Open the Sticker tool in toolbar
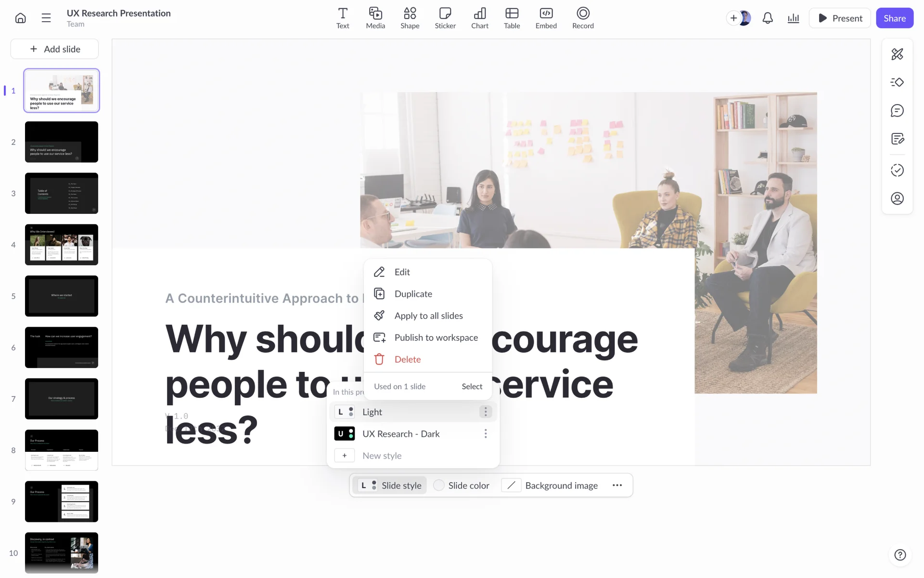 (x=445, y=18)
